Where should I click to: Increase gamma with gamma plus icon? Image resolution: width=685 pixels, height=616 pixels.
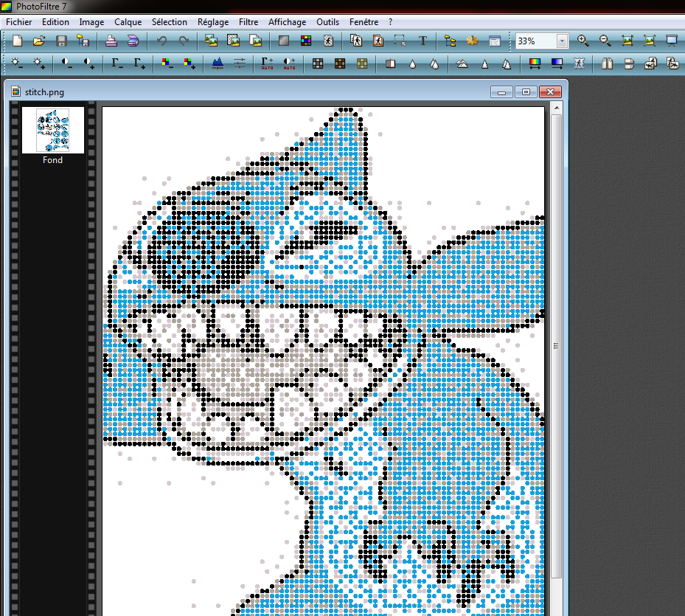pos(139,64)
